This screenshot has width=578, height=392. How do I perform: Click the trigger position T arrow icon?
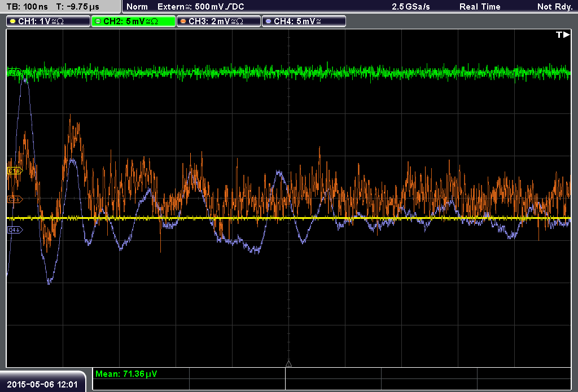[563, 34]
